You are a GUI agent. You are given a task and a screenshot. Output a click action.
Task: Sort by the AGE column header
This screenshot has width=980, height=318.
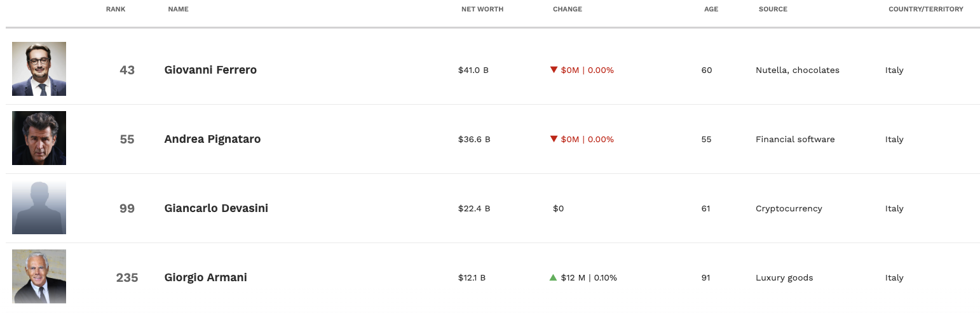pyautogui.click(x=711, y=10)
